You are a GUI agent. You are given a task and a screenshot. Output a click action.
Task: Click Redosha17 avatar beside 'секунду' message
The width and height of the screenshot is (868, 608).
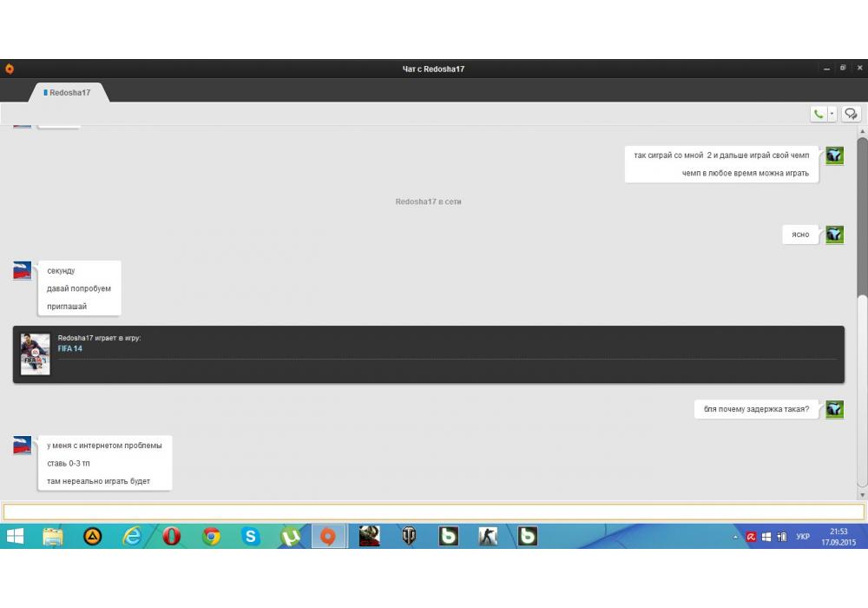[23, 271]
